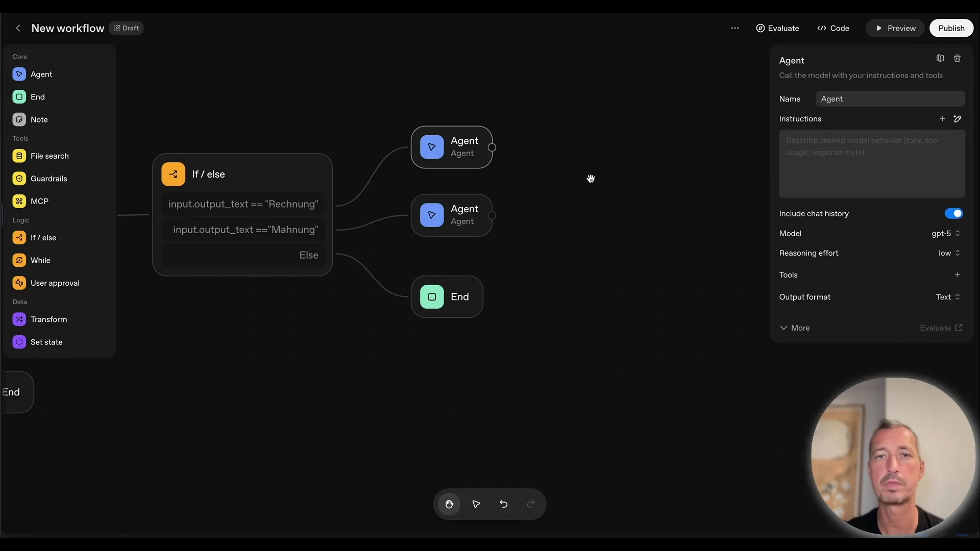Add an MCP tool node
The image size is (980, 551).
(38, 201)
